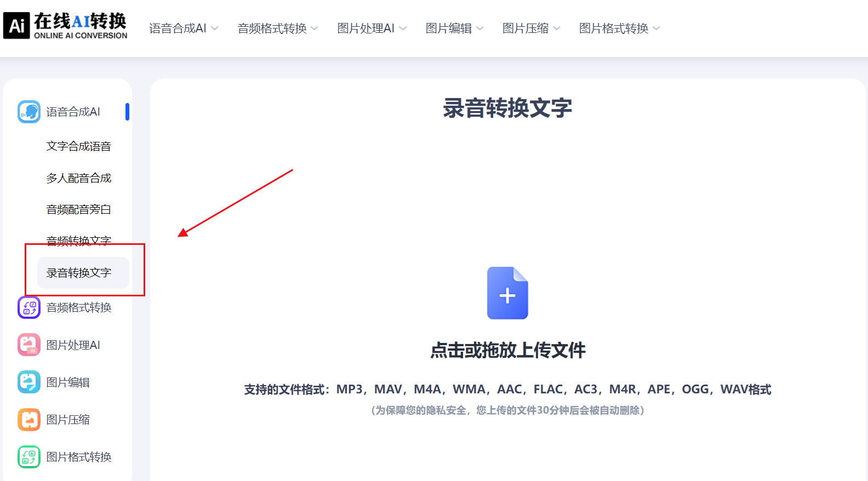
Task: Select 多人配音合成 in the sidebar
Action: pos(79,178)
